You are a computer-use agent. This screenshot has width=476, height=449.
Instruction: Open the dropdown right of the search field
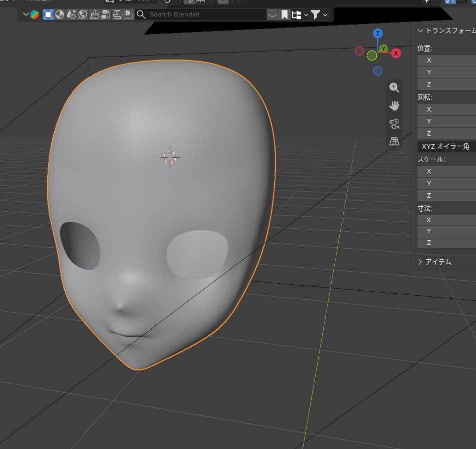click(x=272, y=15)
